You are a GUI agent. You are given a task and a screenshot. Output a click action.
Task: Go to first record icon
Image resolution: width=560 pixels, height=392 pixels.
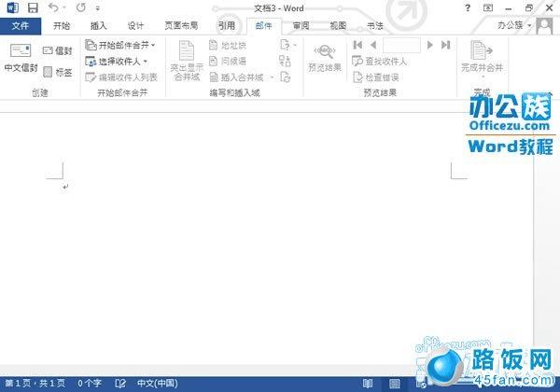click(357, 45)
